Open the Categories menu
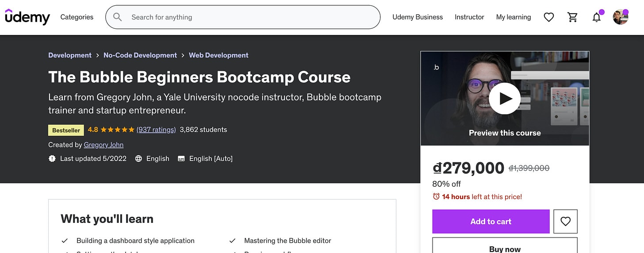644x253 pixels. coord(77,17)
